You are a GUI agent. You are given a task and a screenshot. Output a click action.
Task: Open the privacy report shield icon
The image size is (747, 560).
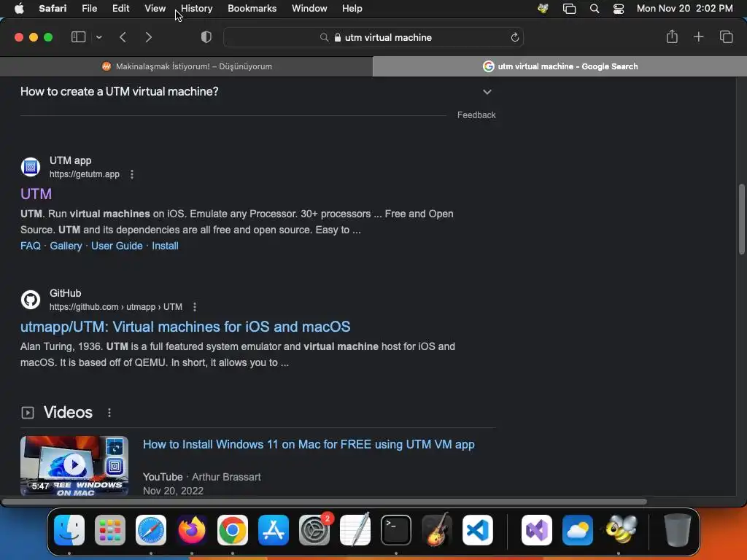click(x=206, y=37)
